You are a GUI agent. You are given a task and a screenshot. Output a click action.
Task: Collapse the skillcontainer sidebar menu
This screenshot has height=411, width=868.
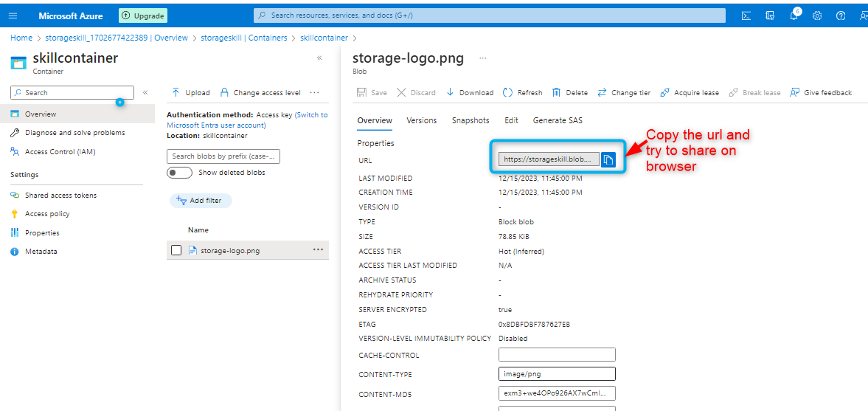coord(145,93)
